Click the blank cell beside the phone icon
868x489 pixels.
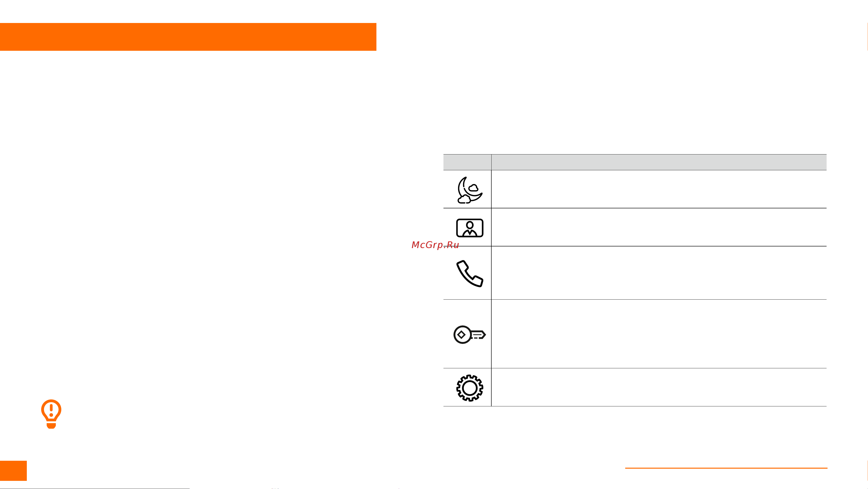[659, 273]
